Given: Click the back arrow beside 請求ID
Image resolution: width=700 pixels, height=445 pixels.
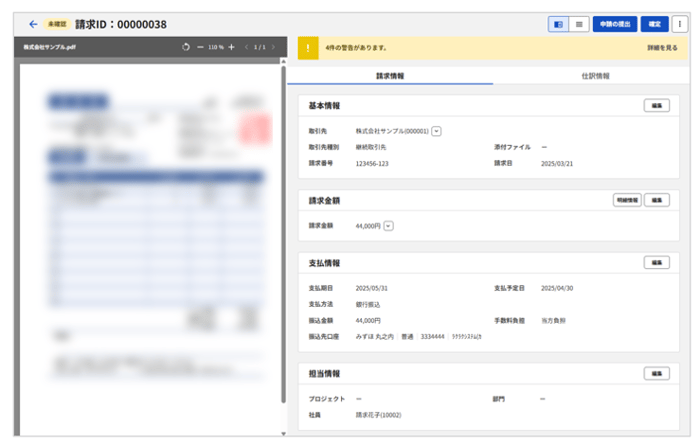Looking at the screenshot, I should click(x=33, y=23).
